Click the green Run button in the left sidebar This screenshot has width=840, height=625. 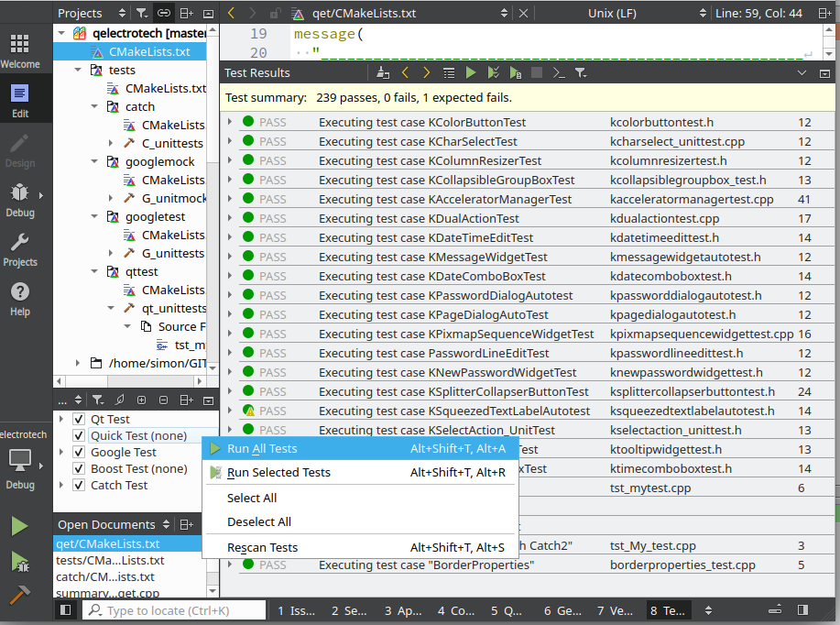[19, 526]
